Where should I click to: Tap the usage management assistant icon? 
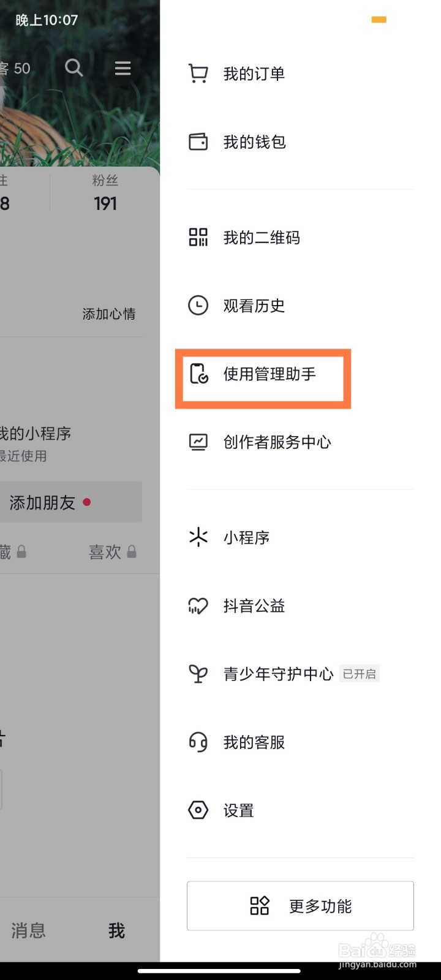(x=198, y=374)
